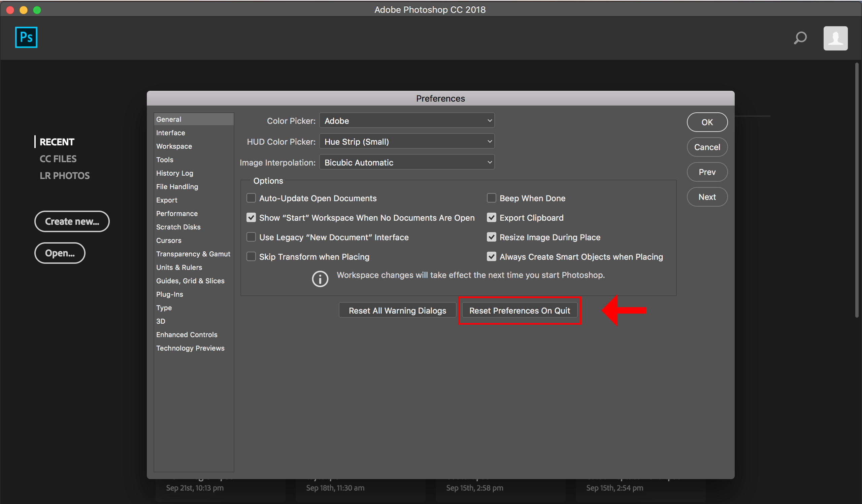Select Export preferences category

(x=194, y=200)
